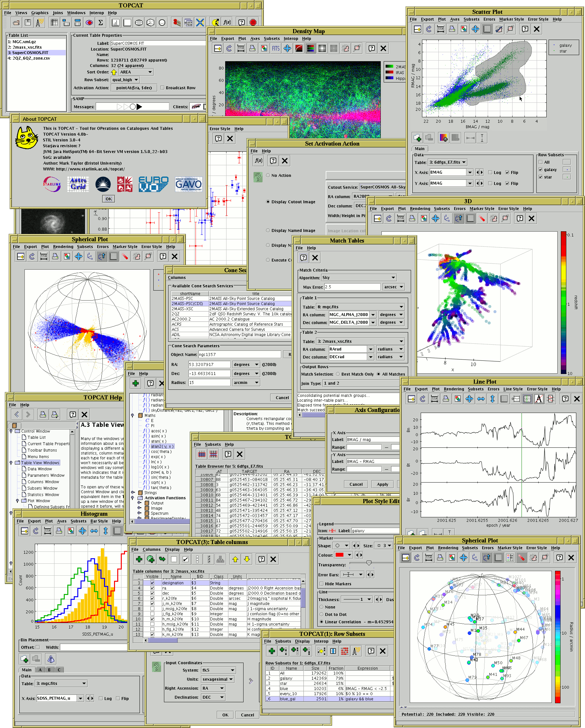Enable the Broadcast Row checkbox

click(162, 88)
